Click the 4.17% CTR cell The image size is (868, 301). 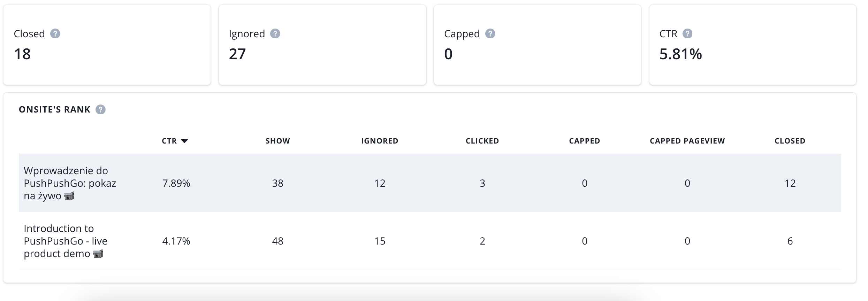coord(176,241)
